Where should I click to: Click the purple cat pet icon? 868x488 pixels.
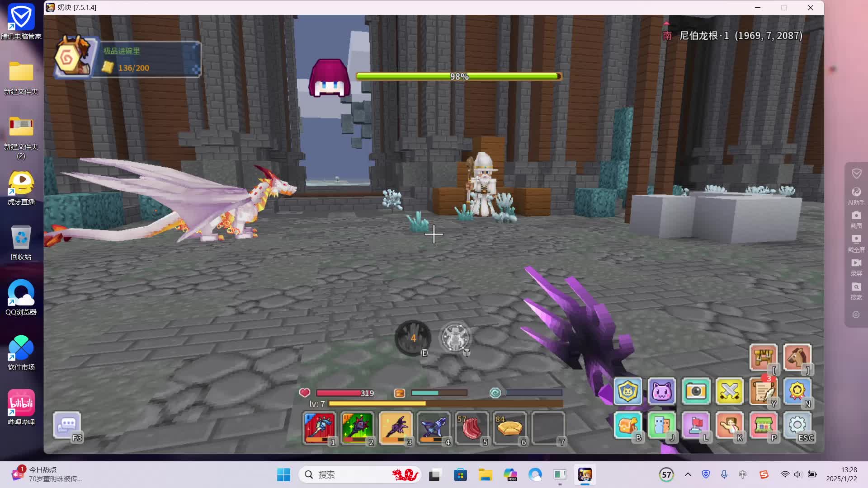coord(661,391)
